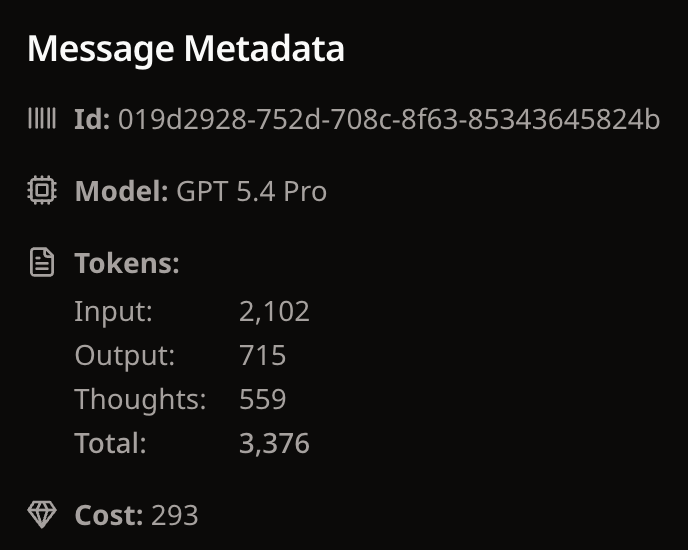688x550 pixels.
Task: Click the chip icon next to Model
Action: (41, 191)
